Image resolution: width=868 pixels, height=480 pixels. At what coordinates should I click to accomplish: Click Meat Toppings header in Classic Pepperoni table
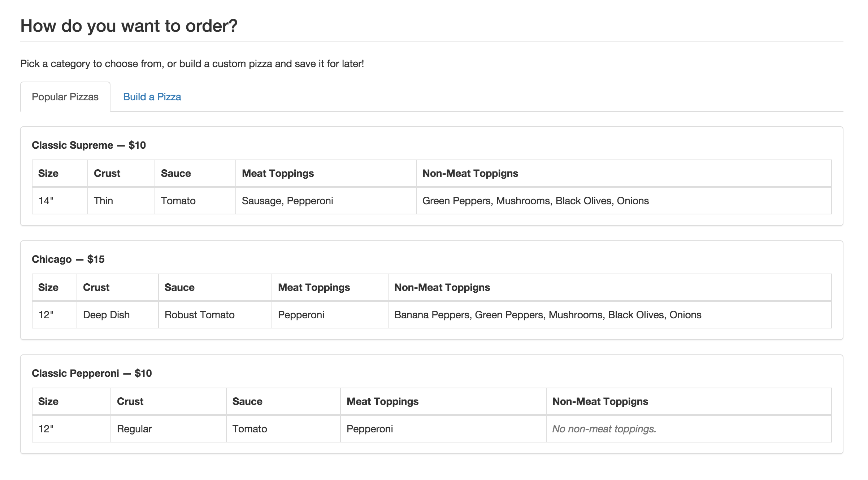[443, 401]
